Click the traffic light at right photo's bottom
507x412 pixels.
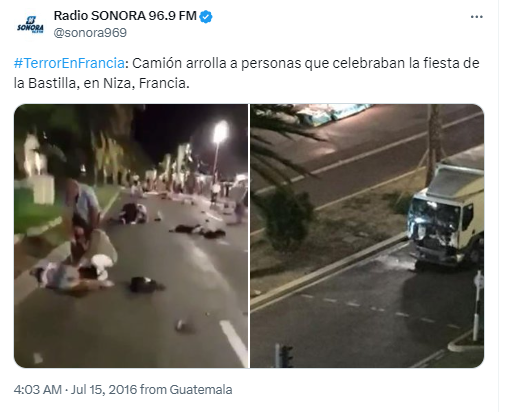[x=286, y=356]
